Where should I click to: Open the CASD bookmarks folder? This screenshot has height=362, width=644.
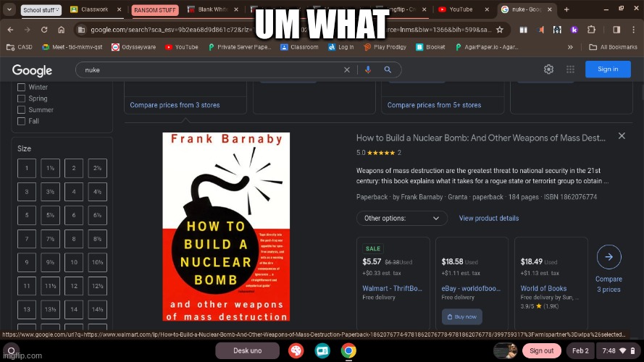(x=20, y=47)
